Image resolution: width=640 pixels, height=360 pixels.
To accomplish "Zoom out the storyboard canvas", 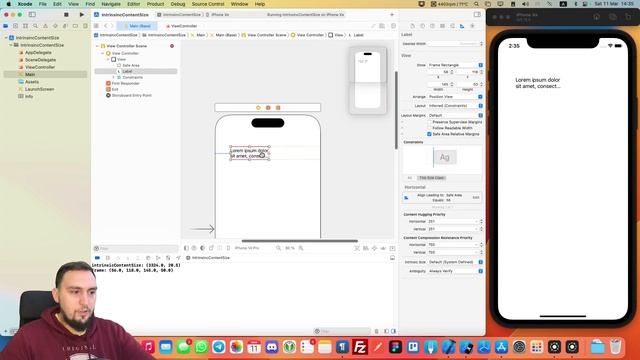I will (x=278, y=248).
